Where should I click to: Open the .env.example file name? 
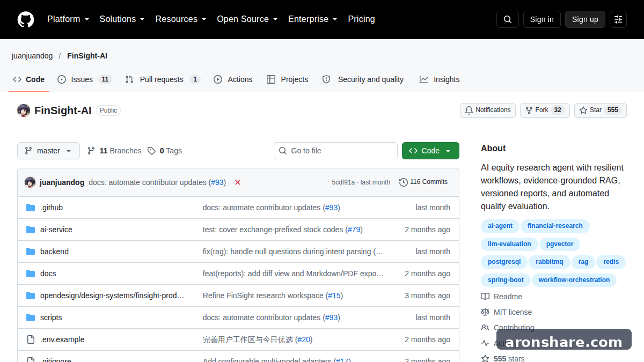pos(62,339)
